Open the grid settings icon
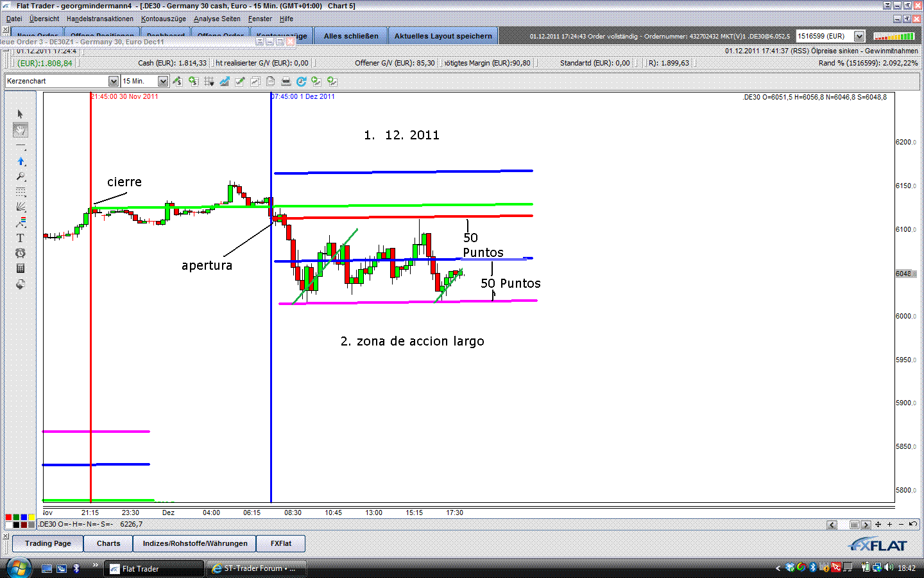The image size is (924, 578). (209, 81)
